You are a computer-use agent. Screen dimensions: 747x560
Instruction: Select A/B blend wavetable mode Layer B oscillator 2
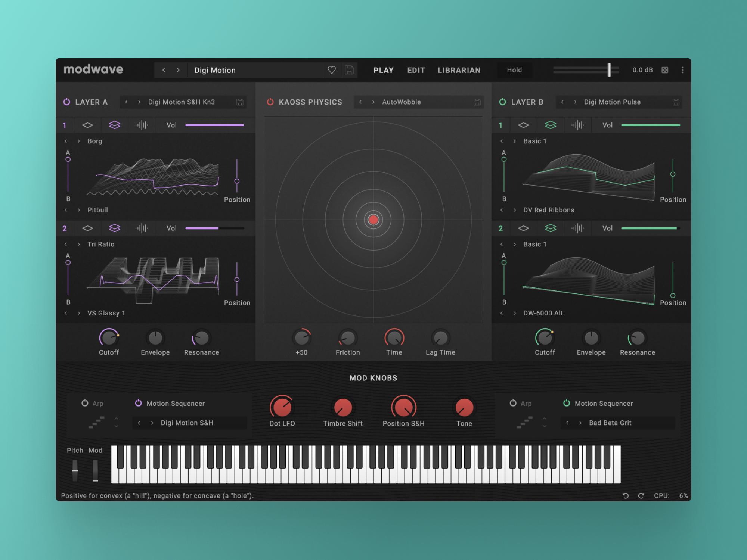point(551,228)
